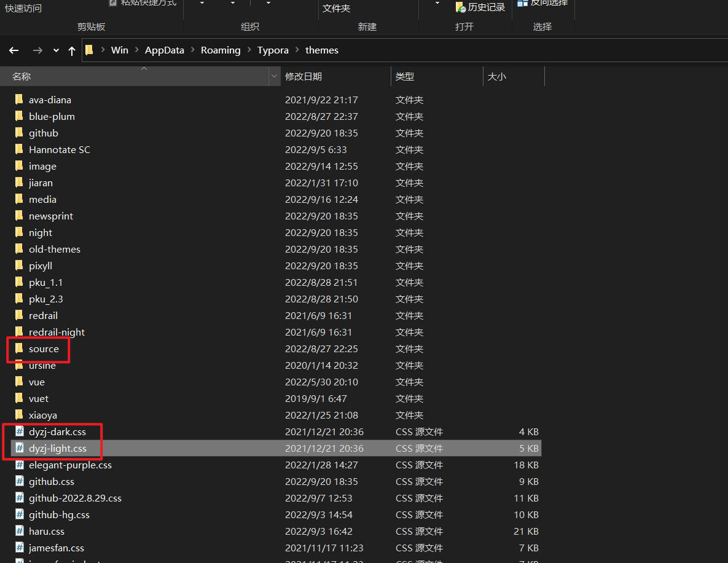The height and width of the screenshot is (563, 728).
Task: Sort by the 修改日期 column header
Action: tap(335, 76)
